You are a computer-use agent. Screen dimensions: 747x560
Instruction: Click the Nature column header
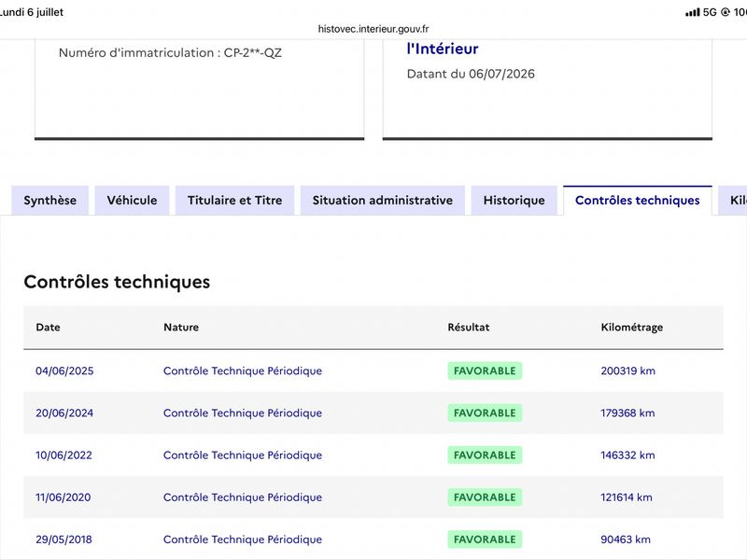(181, 328)
